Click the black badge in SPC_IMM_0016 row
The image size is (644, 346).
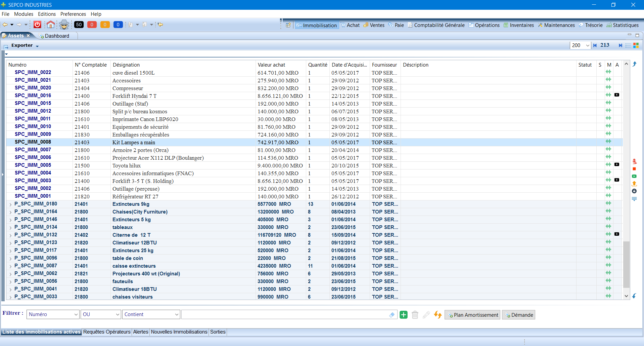[x=617, y=95]
